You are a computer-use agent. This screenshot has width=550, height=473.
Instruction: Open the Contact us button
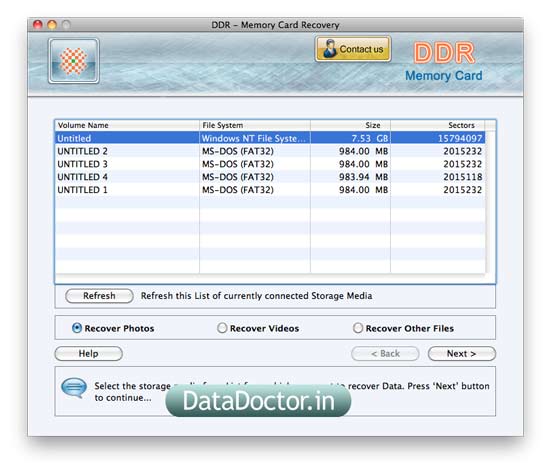click(353, 49)
